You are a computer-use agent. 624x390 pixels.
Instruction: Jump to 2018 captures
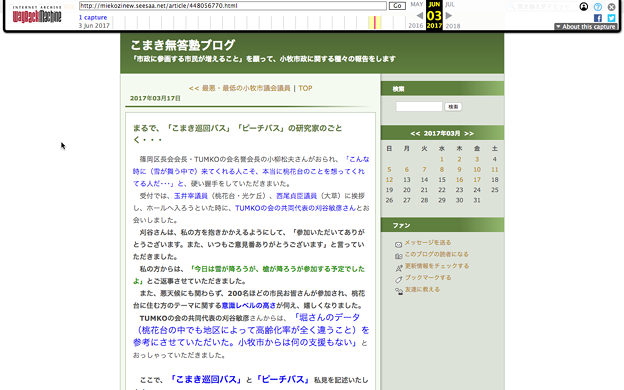pos(452,26)
